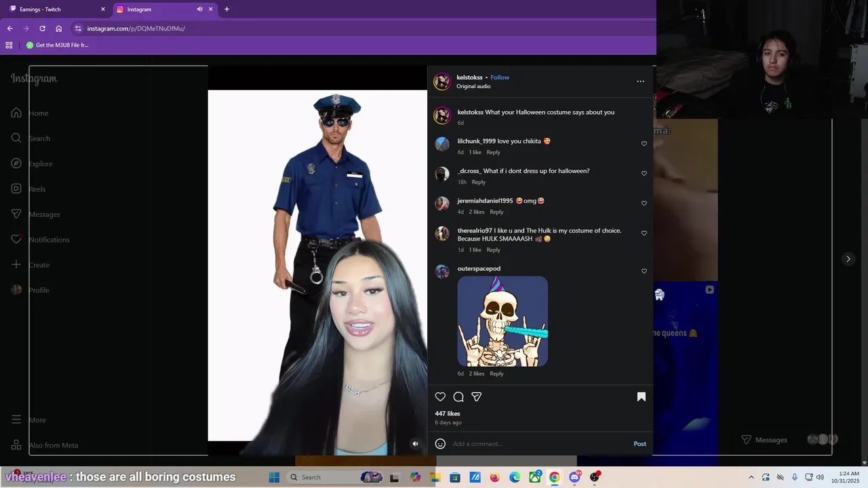Image resolution: width=868 pixels, height=488 pixels.
Task: Open Also from Meta menu
Action: (x=45, y=445)
